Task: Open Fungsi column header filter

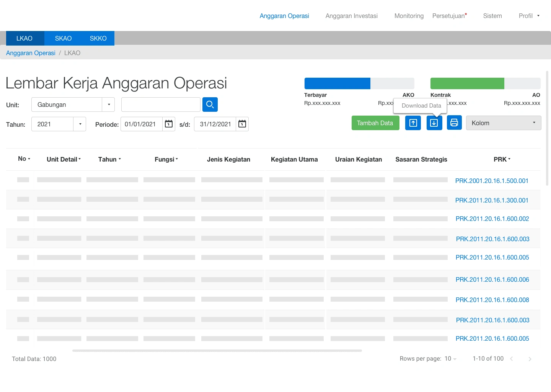Action: (166, 159)
